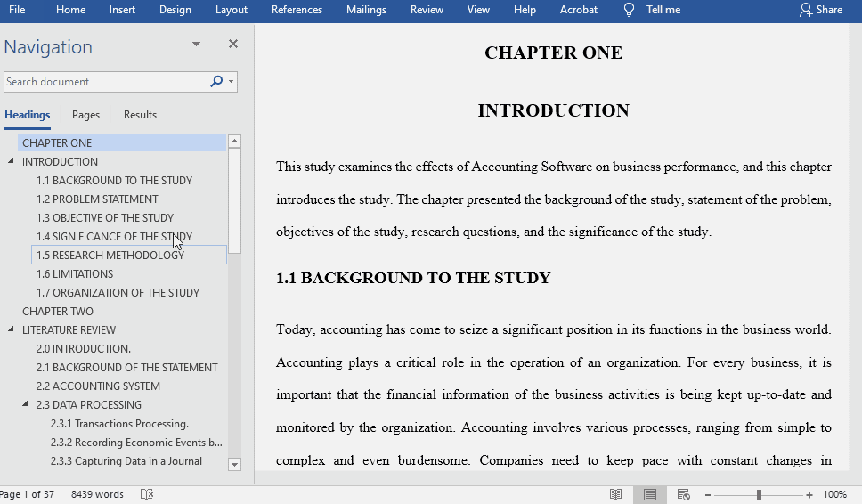
Task: Go to 2.3.3 Capturing Data in a Journal
Action: point(126,460)
